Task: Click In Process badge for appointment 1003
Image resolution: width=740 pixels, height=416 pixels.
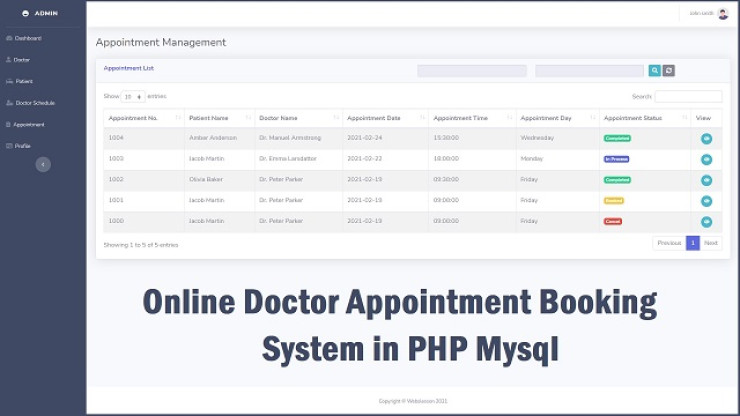Action: 616,159
